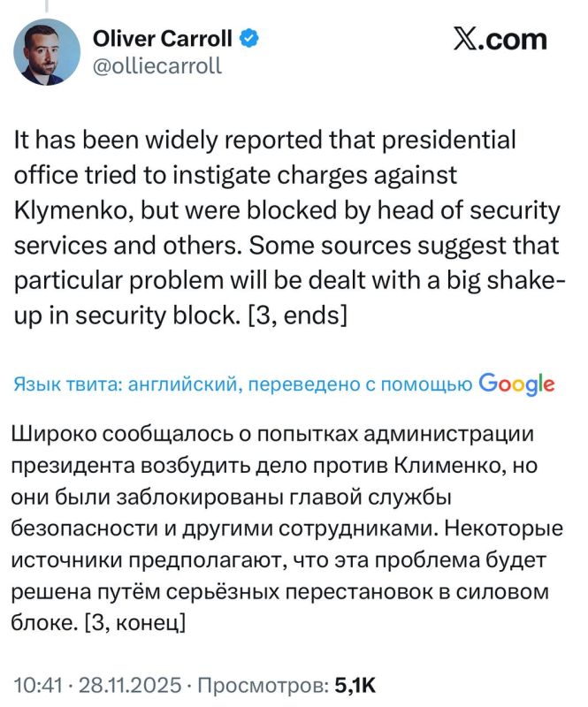Click the author name Oliver Carroll
Viewport: 588px width, 707px height.
[x=164, y=38]
